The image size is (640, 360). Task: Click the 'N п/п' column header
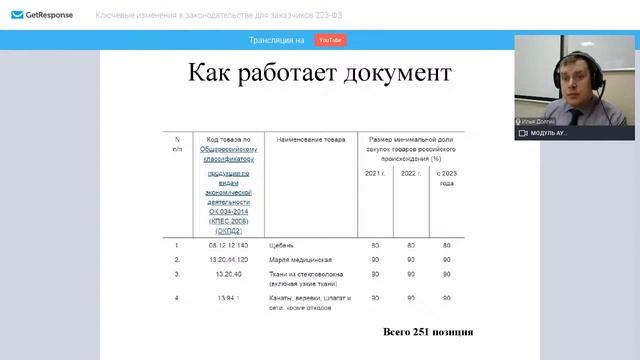pos(178,144)
